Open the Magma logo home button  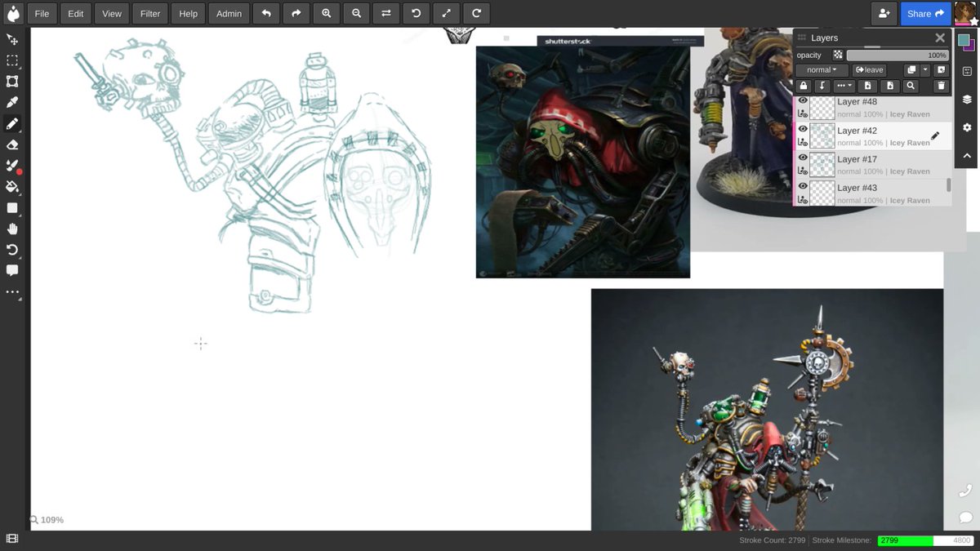click(13, 13)
